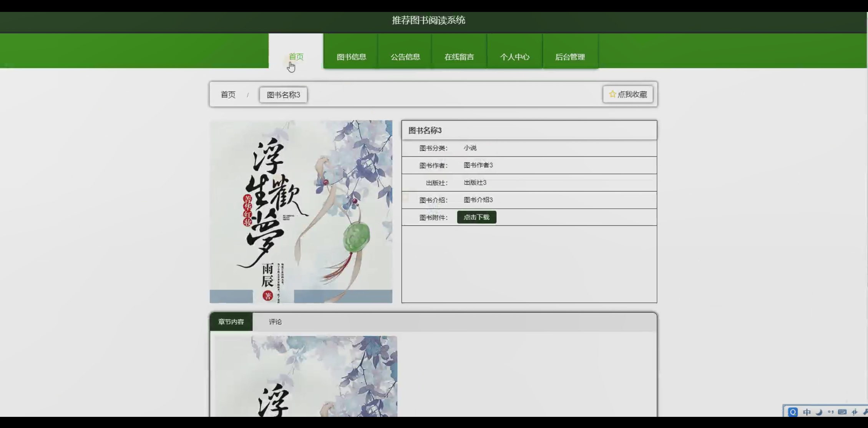Click the 图书名称3 breadcrumb button
The height and width of the screenshot is (428, 868).
click(x=284, y=95)
